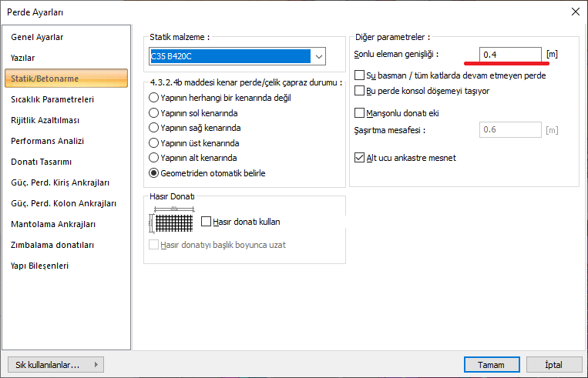Select Yapı Bileşenleri in sidebar
This screenshot has width=588, height=378.
tap(39, 266)
